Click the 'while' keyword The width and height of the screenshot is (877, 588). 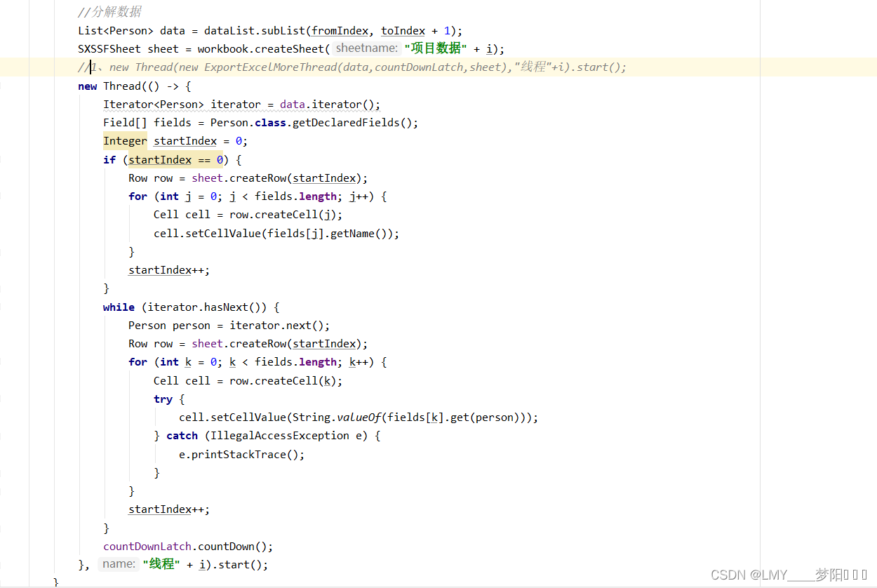pos(119,307)
